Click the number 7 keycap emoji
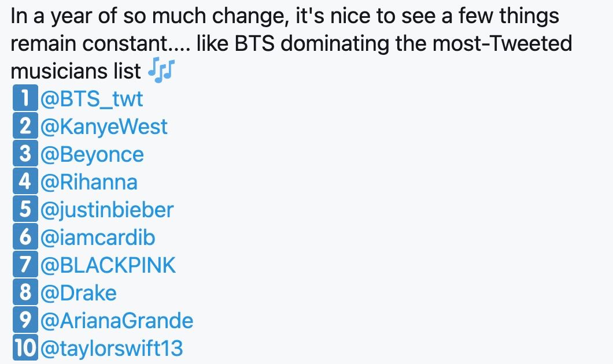The image size is (613, 364). click(x=25, y=264)
